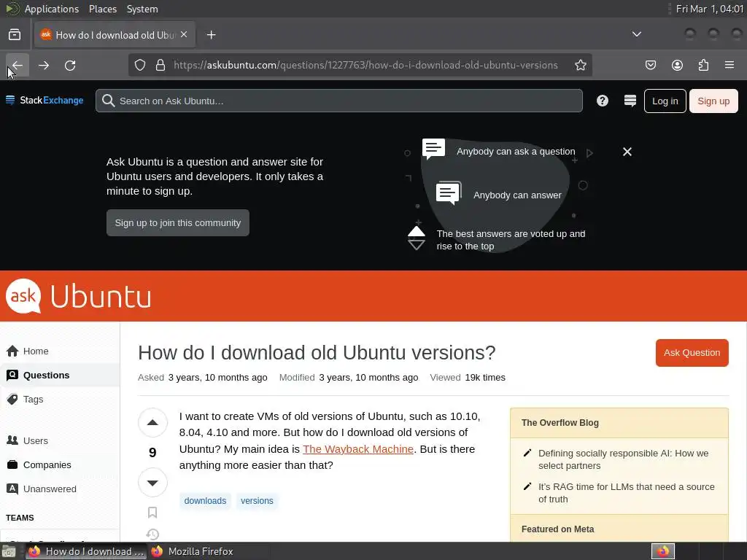
Task: Click the Log in button
Action: point(665,101)
